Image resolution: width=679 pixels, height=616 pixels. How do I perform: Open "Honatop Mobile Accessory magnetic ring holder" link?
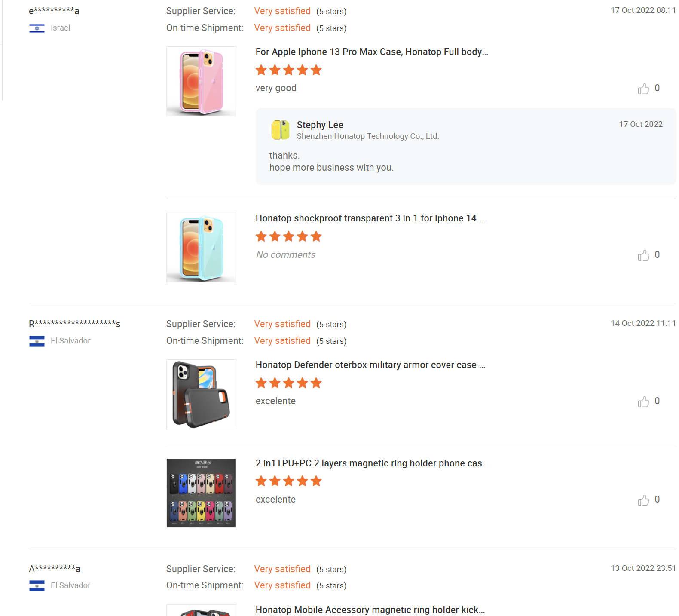(370, 610)
